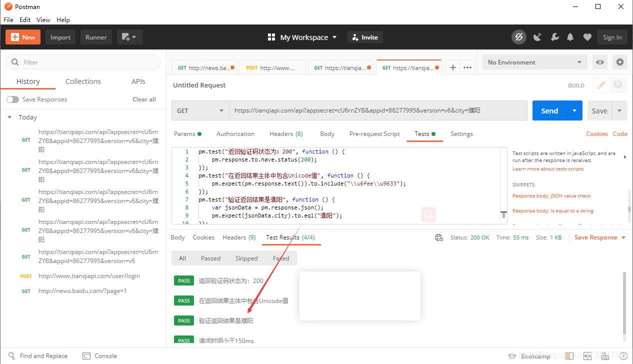Open Bootcamp in status bar
The image size is (633, 364).
(x=529, y=356)
